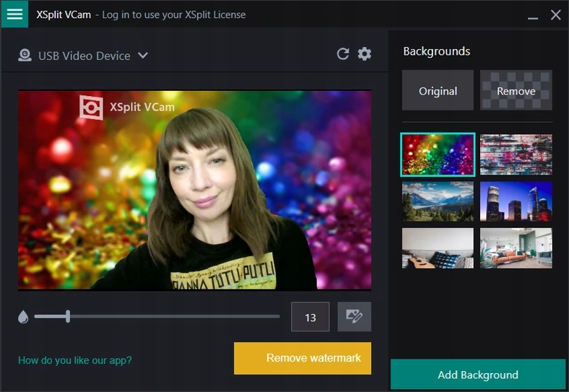Image resolution: width=569 pixels, height=392 pixels.
Task: Refresh the camera feed
Action: coord(342,53)
